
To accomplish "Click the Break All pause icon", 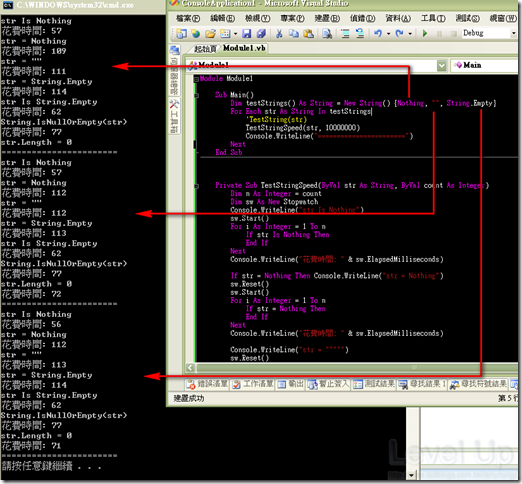I will (439, 34).
